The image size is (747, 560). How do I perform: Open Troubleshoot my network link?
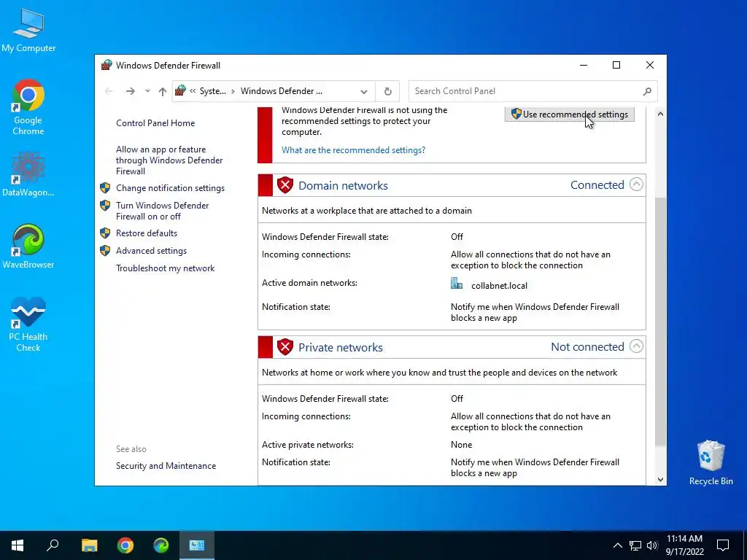(166, 268)
